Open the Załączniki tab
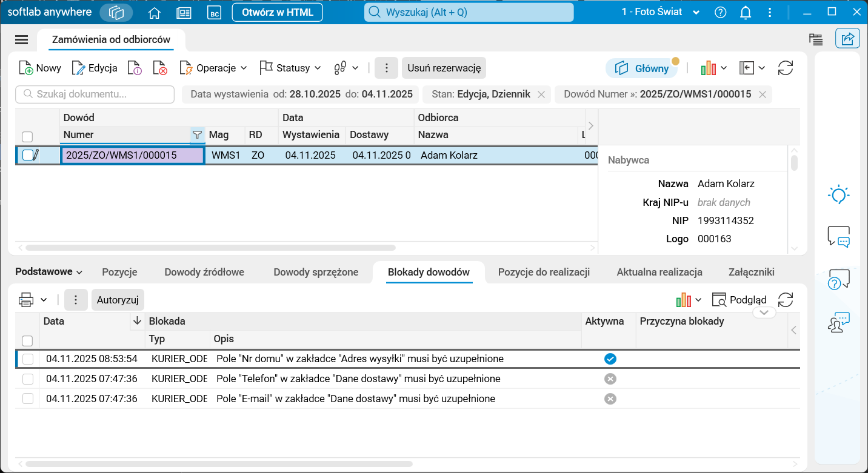 coord(752,272)
